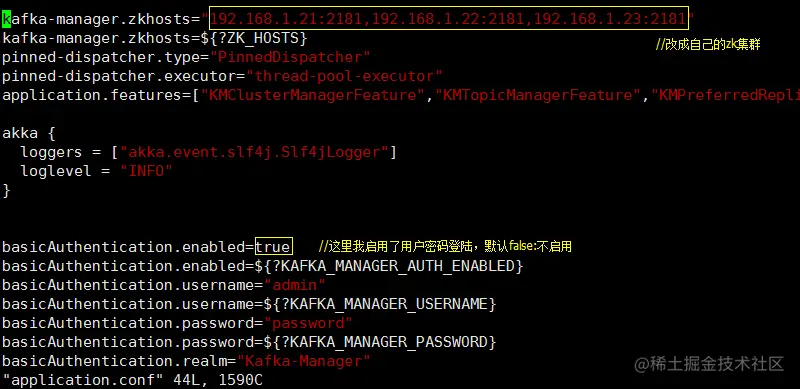This screenshot has height=389, width=800.
Task: Click the boxed 'true' authentication value
Action: [273, 247]
